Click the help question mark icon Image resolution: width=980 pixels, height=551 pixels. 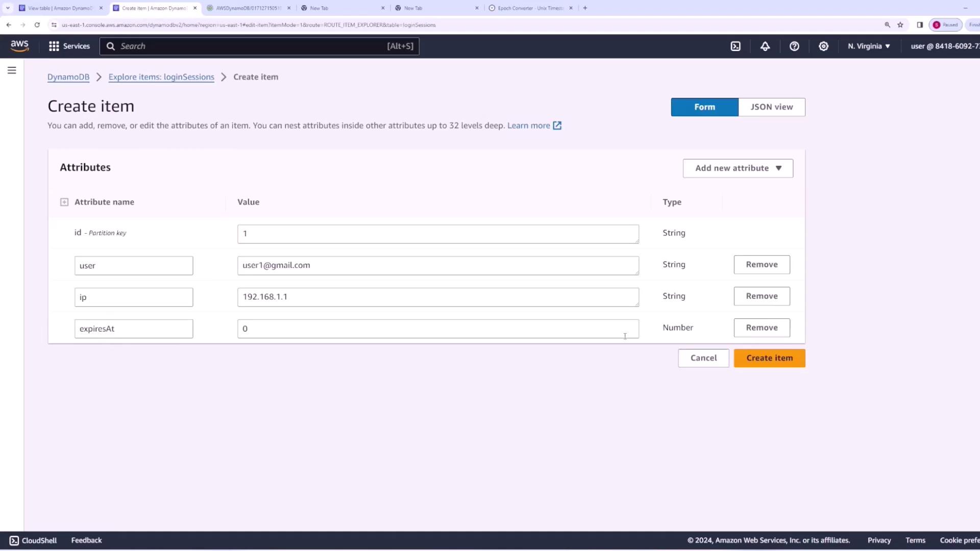794,46
